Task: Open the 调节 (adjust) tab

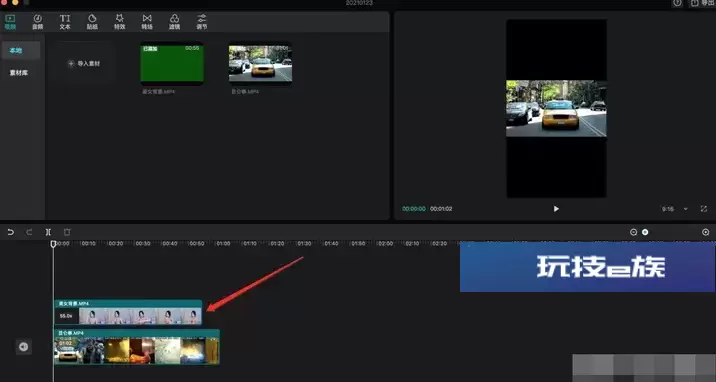Action: point(202,21)
